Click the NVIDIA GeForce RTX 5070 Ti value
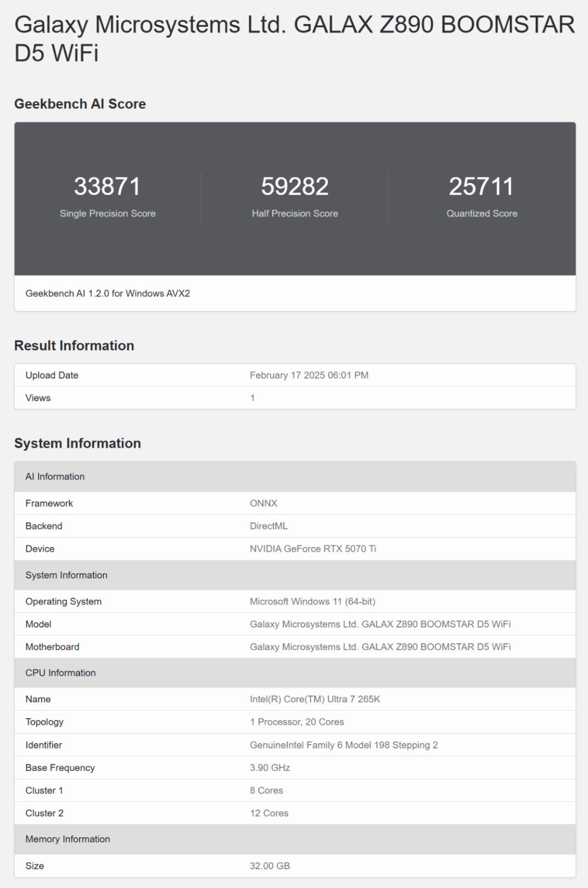The height and width of the screenshot is (888, 588). (313, 549)
